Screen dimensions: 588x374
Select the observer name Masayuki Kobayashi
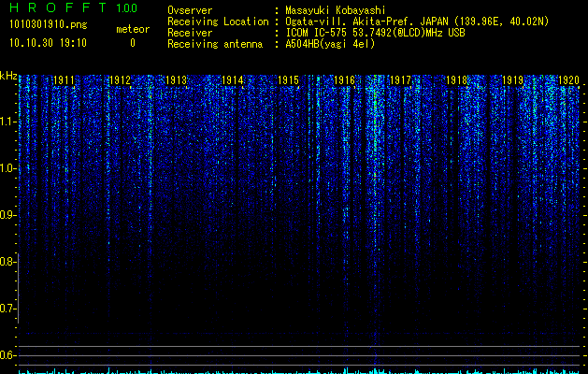click(x=335, y=10)
